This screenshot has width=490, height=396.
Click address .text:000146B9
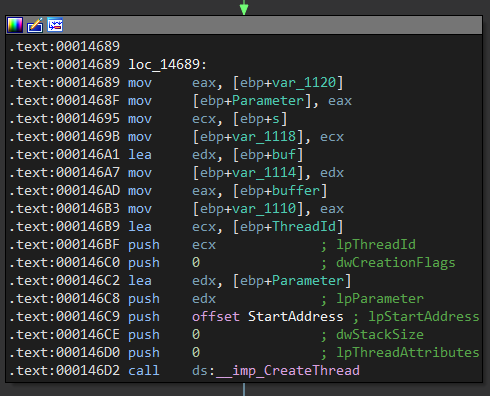point(65,226)
